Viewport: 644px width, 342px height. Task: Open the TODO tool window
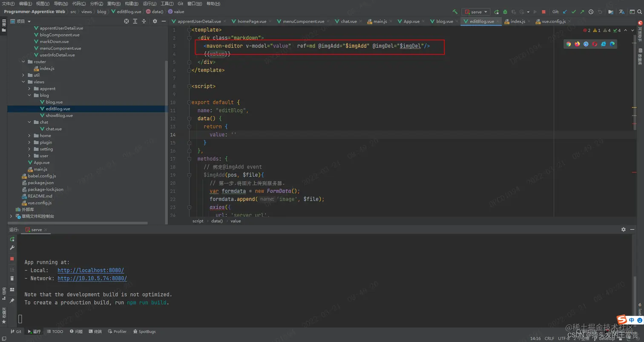click(x=55, y=331)
